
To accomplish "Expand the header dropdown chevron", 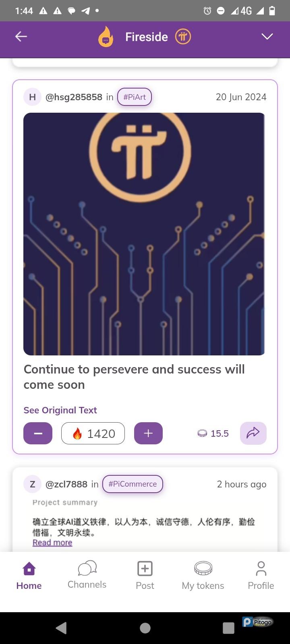I will point(267,37).
